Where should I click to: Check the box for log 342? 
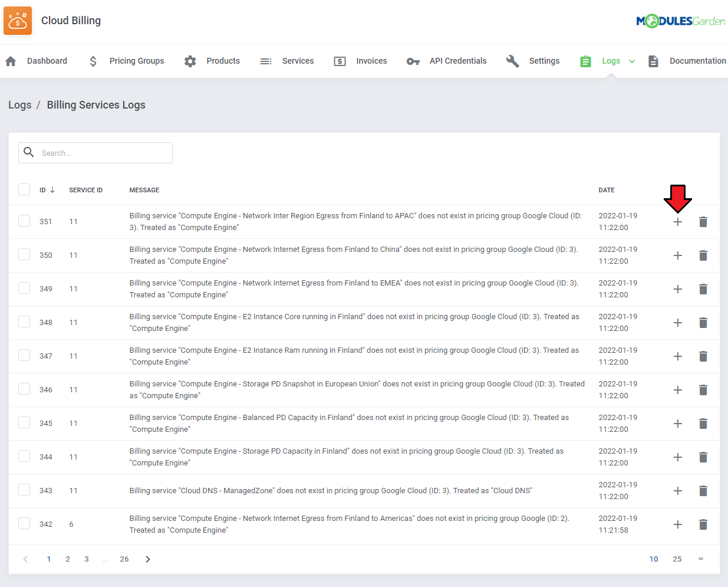click(x=24, y=523)
